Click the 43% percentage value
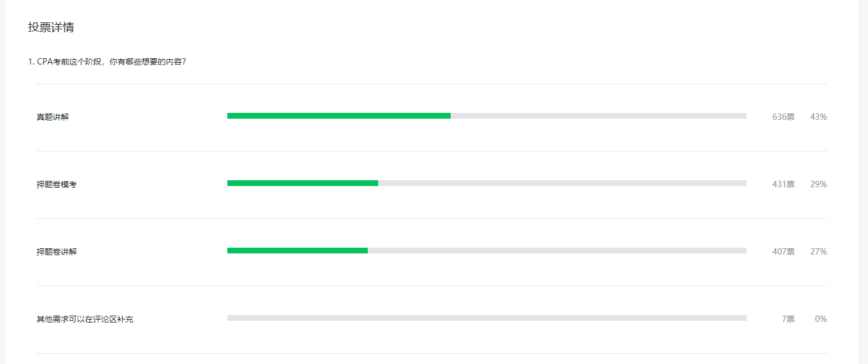Screen dimensions: 868x364 [818, 117]
